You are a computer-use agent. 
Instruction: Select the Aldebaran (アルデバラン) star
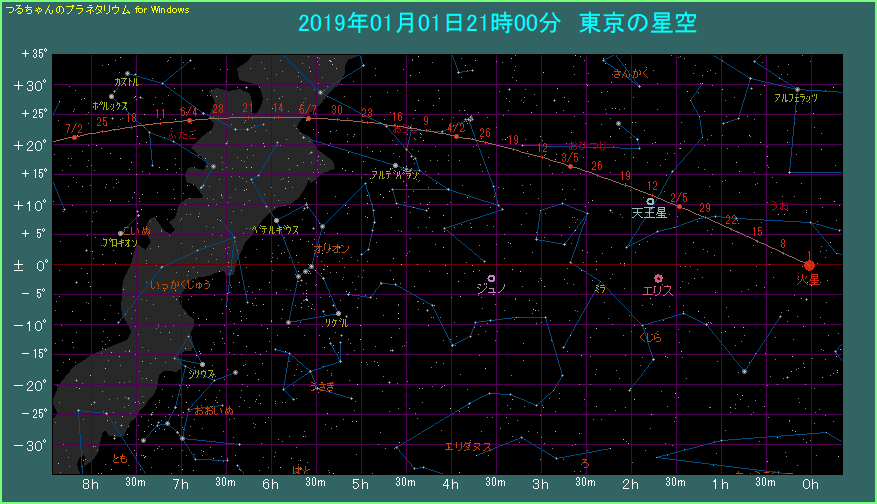click(396, 165)
